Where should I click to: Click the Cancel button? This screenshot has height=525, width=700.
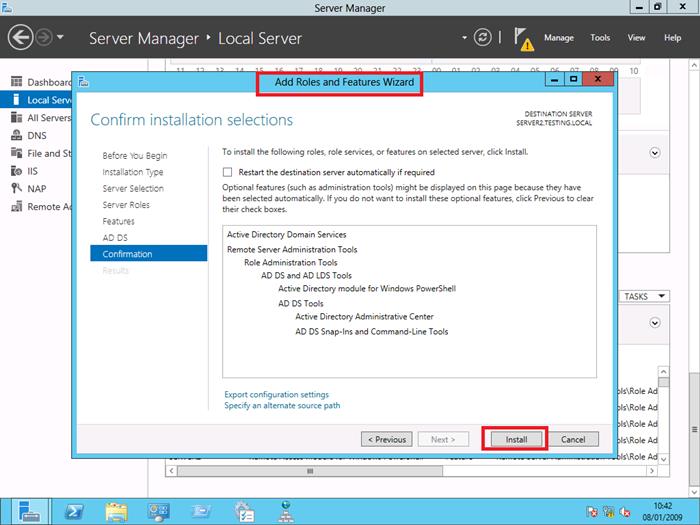tap(573, 439)
